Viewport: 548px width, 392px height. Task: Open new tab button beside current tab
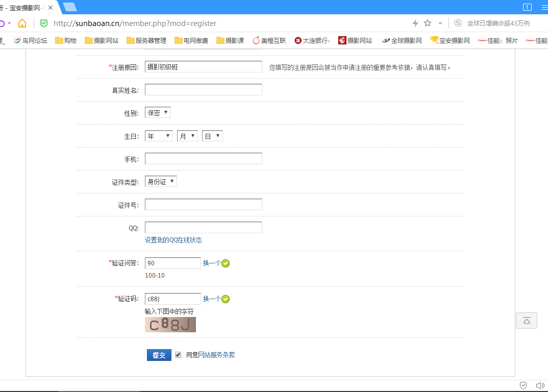[70, 7]
